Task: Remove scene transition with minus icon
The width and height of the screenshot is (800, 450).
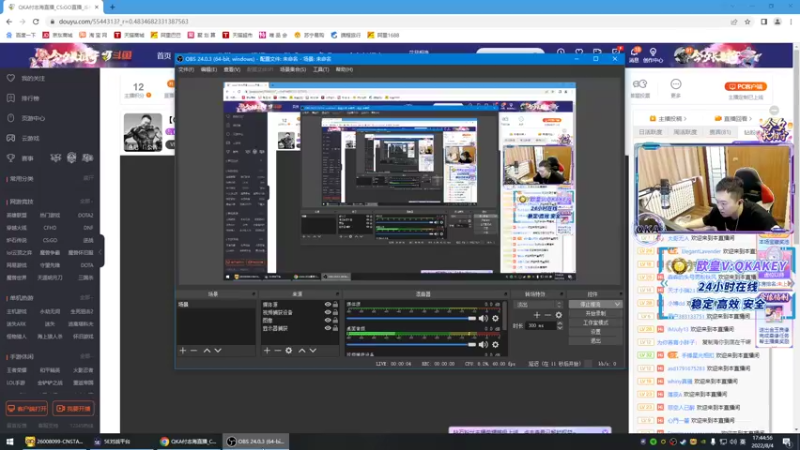Action: [x=547, y=315]
